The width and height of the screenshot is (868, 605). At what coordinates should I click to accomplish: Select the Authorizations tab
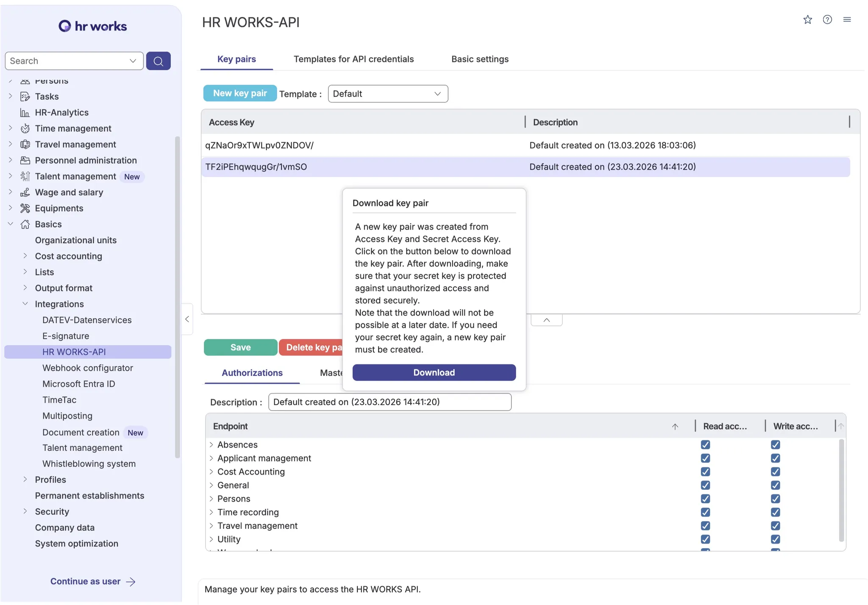252,373
